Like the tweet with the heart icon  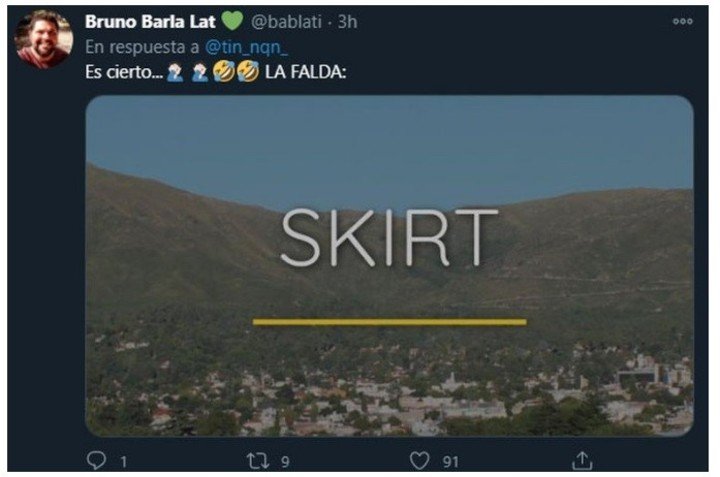[x=419, y=460]
